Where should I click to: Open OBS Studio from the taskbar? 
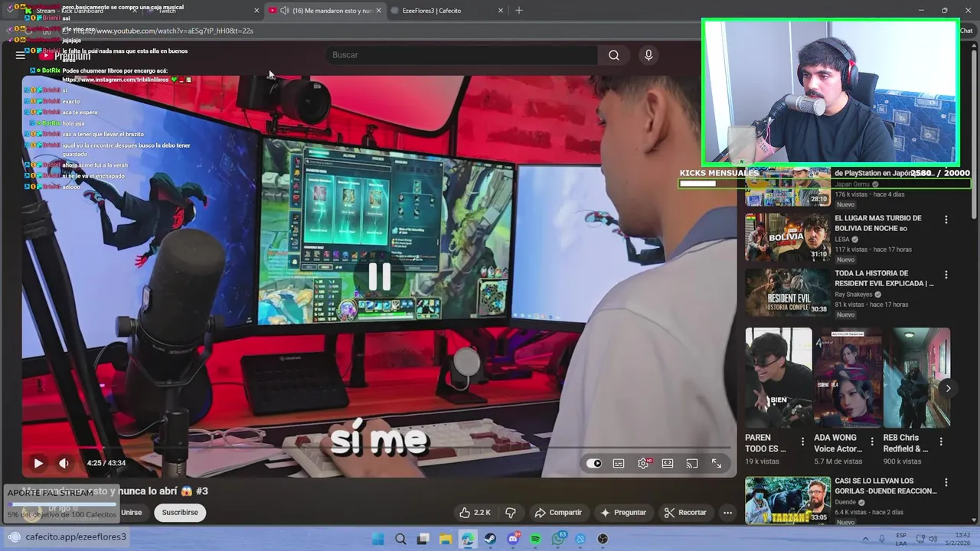(x=603, y=539)
